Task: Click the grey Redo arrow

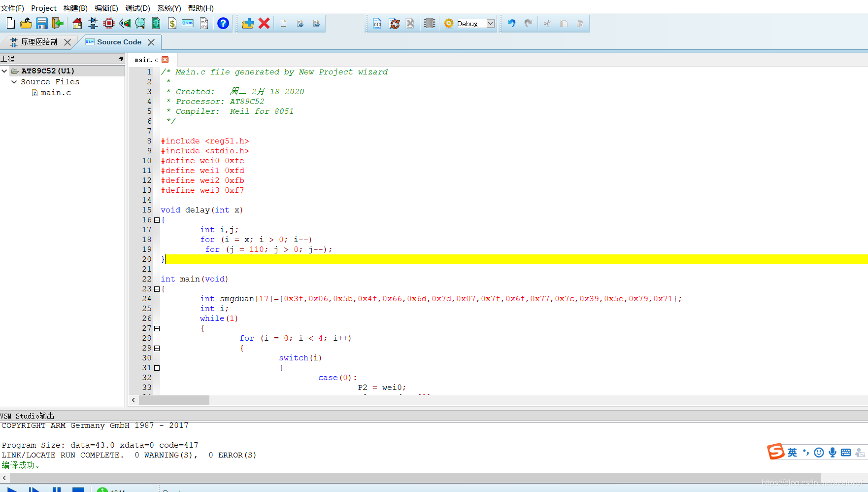Action: click(528, 23)
